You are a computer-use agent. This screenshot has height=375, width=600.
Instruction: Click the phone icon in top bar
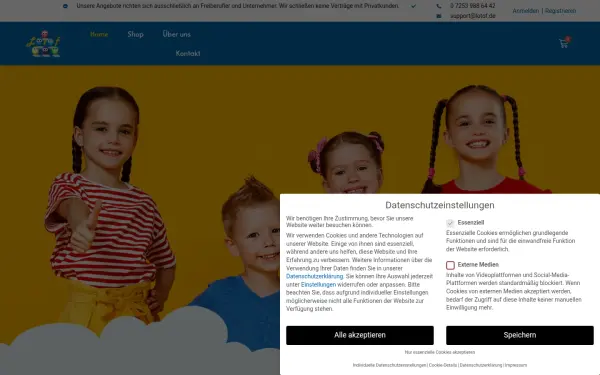[439, 6]
